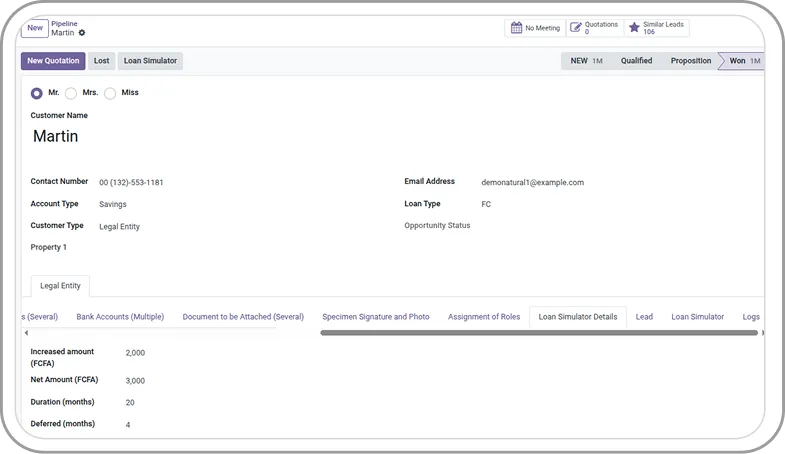Switch to the Lead tab
The height and width of the screenshot is (454, 785).
coord(644,317)
